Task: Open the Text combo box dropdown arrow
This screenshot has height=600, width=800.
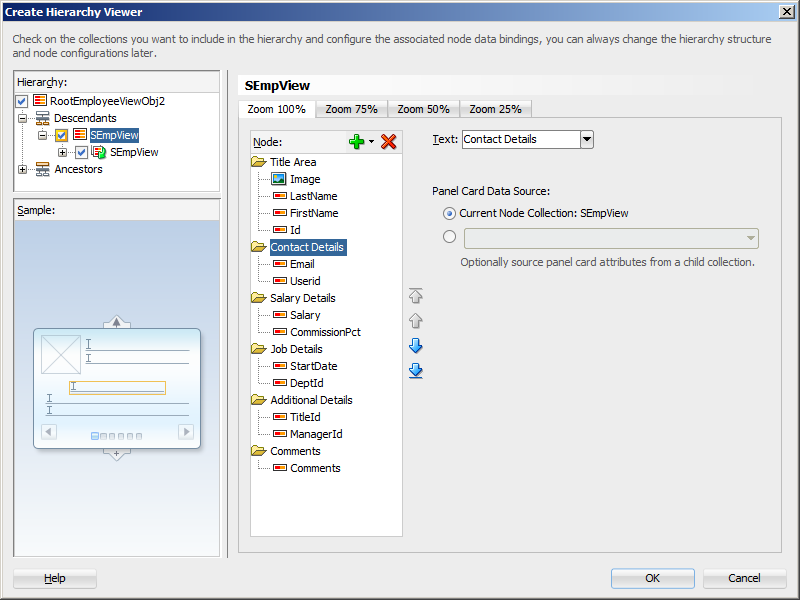Action: point(587,139)
